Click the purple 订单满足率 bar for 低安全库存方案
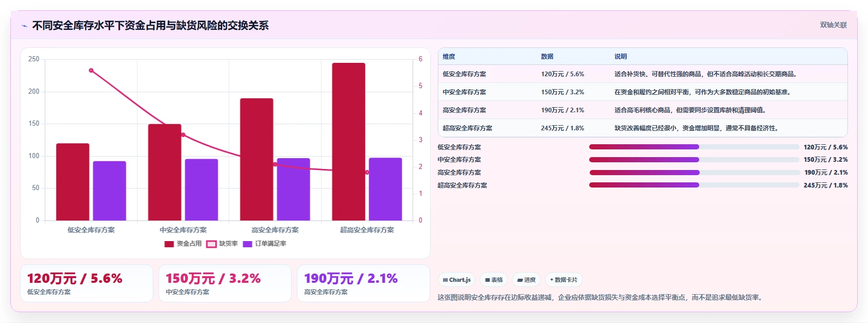The image size is (868, 323). tap(110, 191)
